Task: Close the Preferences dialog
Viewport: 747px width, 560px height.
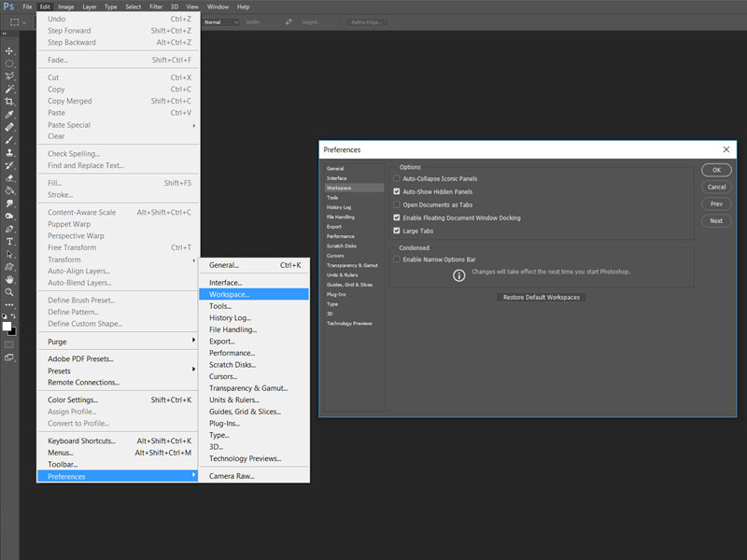Action: pos(726,149)
